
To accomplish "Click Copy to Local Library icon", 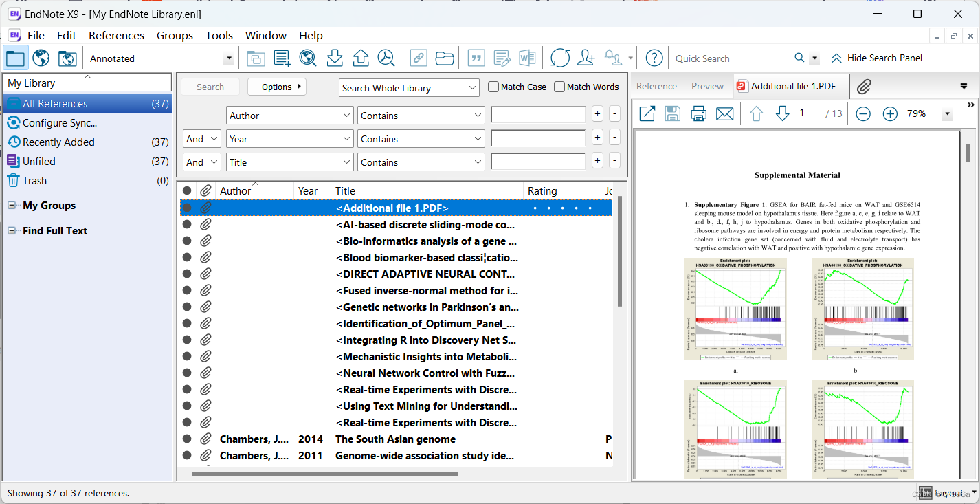I will tap(256, 58).
